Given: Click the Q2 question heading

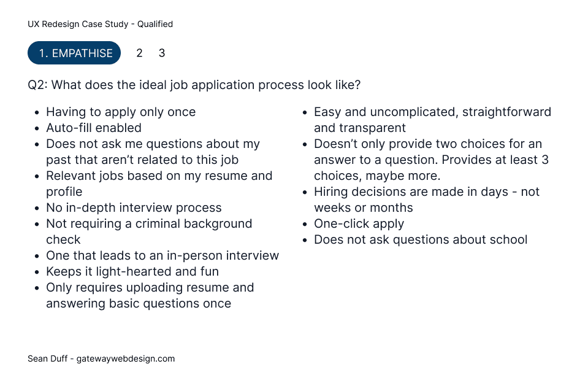Looking at the screenshot, I should (x=194, y=85).
